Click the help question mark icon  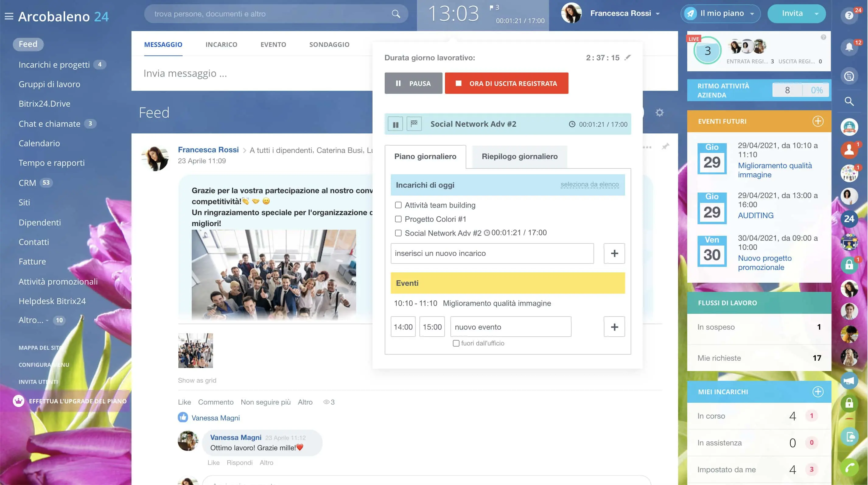pos(849,15)
